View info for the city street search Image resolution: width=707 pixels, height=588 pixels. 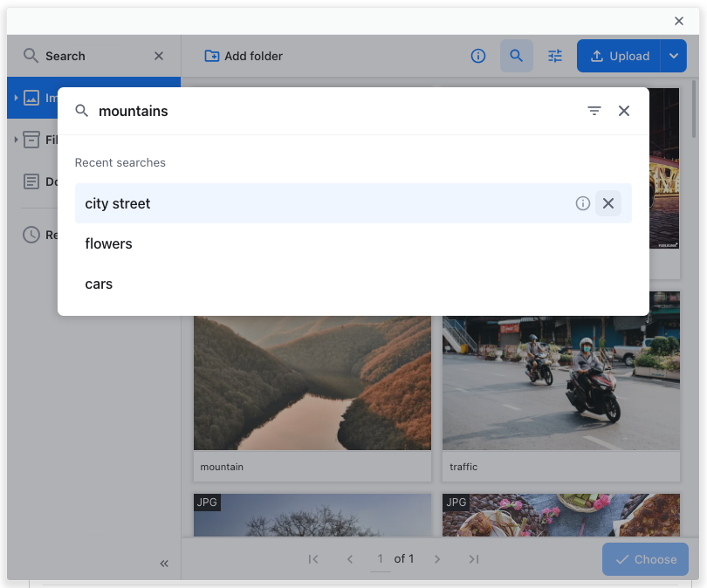click(x=582, y=203)
